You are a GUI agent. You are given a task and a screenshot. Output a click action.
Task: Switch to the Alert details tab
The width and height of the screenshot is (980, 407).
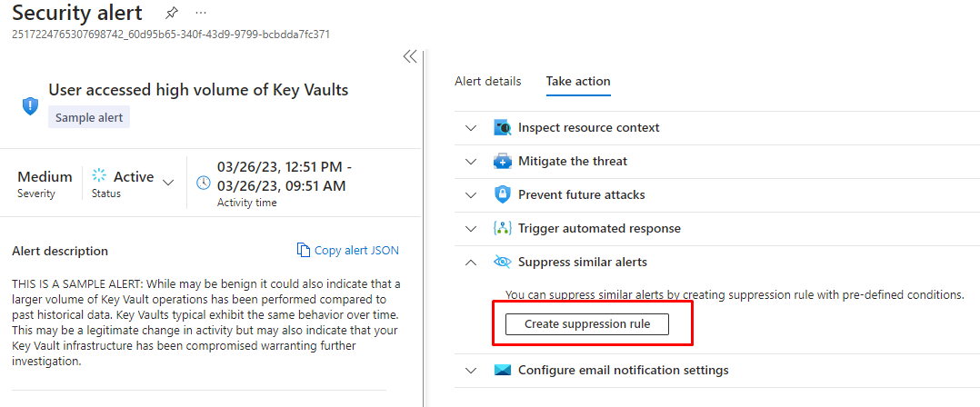click(488, 81)
